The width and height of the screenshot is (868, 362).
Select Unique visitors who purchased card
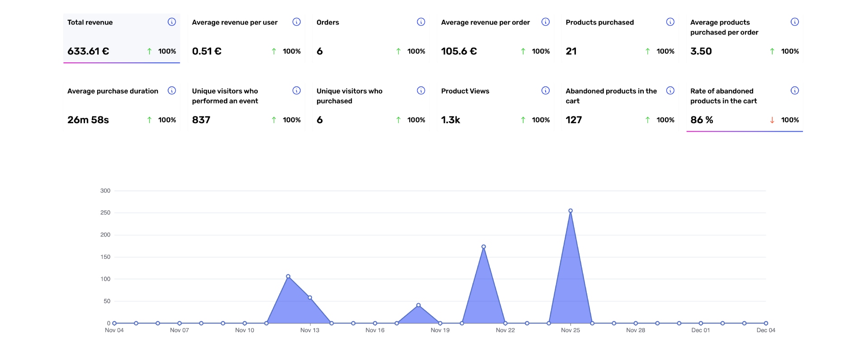tap(371, 107)
